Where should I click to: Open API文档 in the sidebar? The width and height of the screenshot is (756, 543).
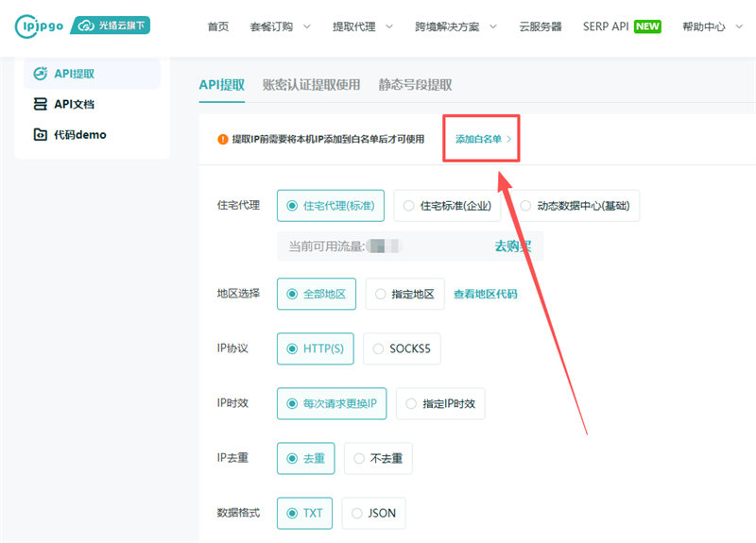pyautogui.click(x=75, y=104)
